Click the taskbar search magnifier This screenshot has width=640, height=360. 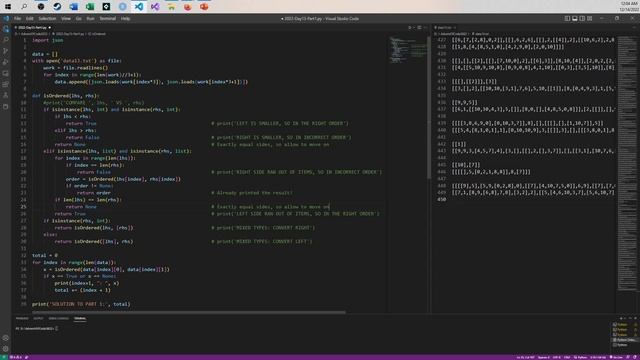tap(24, 7)
